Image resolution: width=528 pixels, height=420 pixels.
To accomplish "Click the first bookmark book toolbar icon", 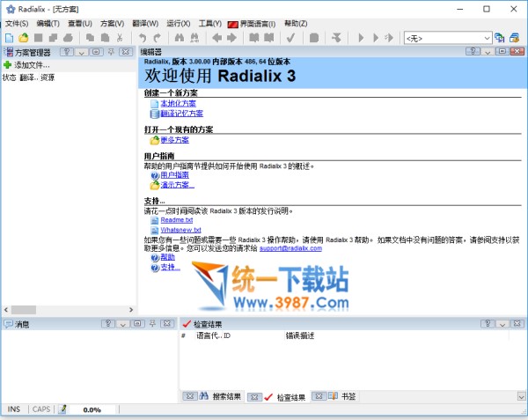I will pyautogui.click(x=254, y=38).
